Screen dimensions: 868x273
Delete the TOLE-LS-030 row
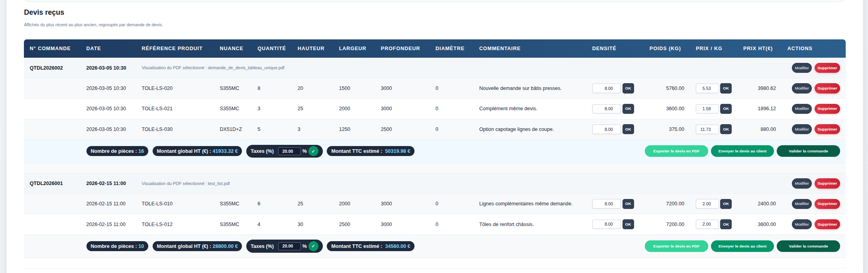point(827,129)
